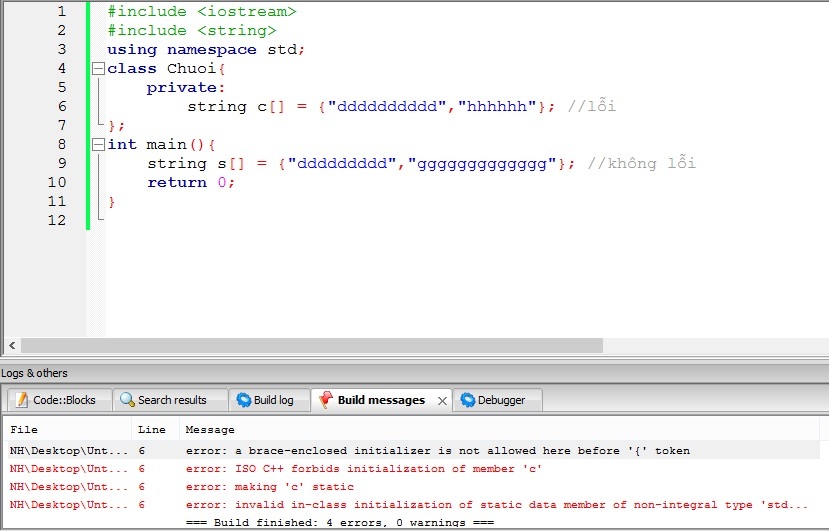829x531 pixels.
Task: Select the "making 'c' static" error row
Action: pyautogui.click(x=270, y=487)
